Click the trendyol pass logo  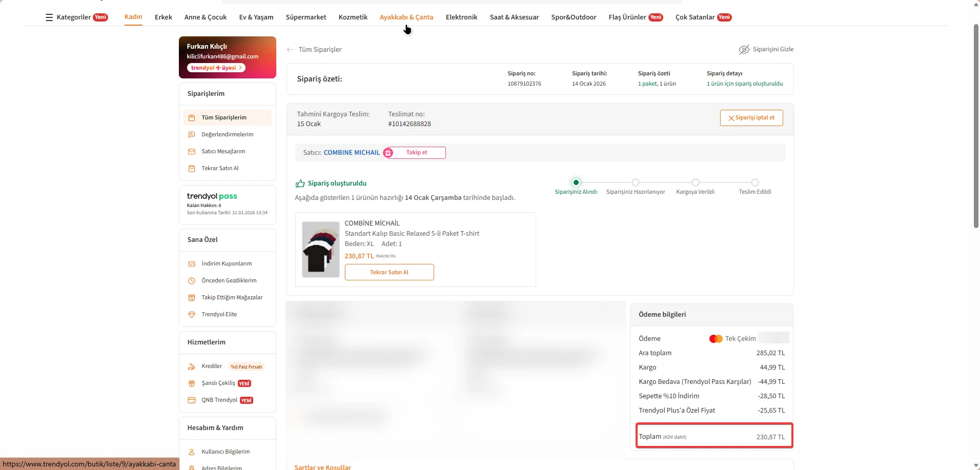(x=212, y=196)
